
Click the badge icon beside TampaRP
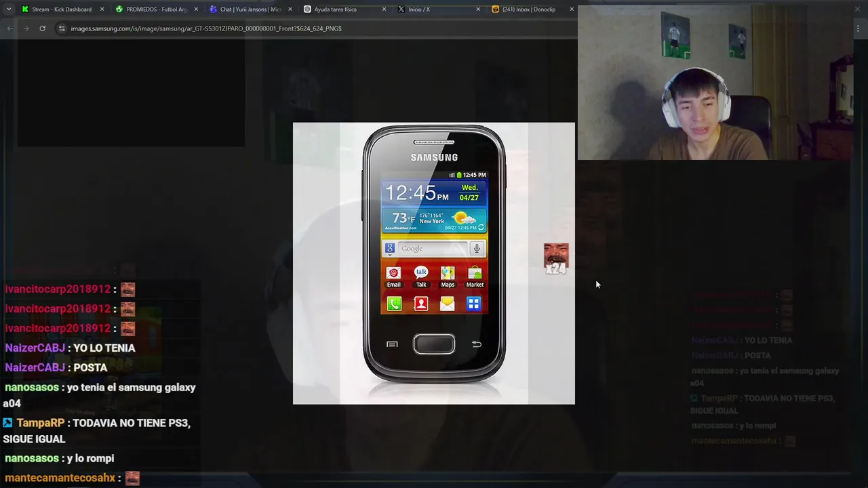(x=7, y=423)
